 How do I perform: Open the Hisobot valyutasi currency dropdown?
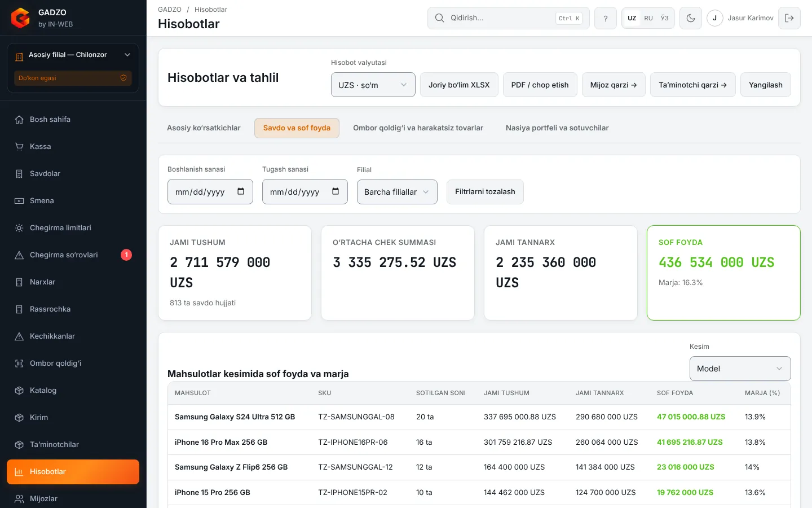click(373, 85)
